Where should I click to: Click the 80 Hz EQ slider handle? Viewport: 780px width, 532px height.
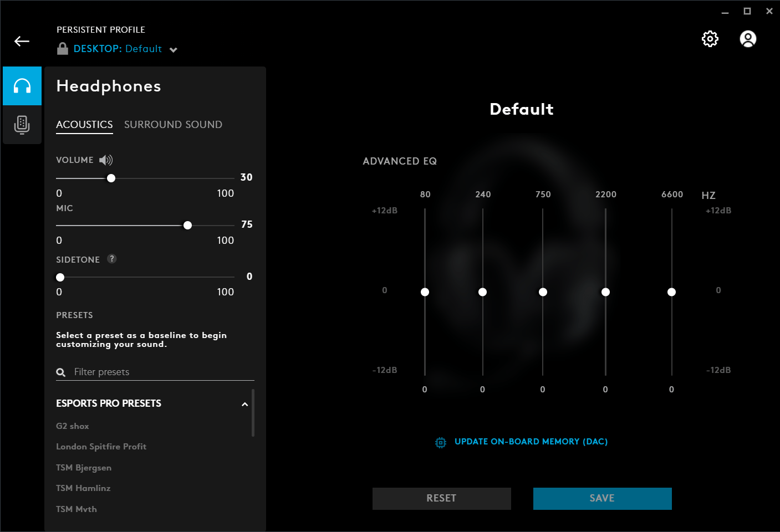pyautogui.click(x=425, y=292)
